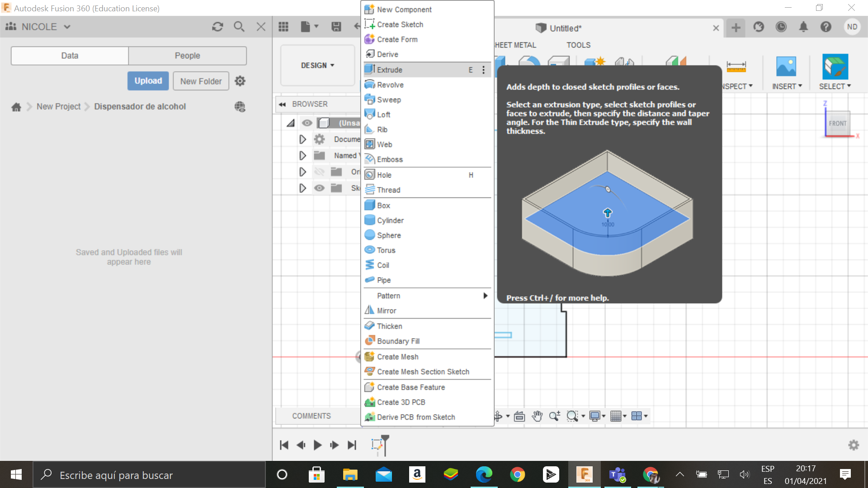This screenshot has height=488, width=868.
Task: Insert a Sphere primitive
Action: coord(427,235)
